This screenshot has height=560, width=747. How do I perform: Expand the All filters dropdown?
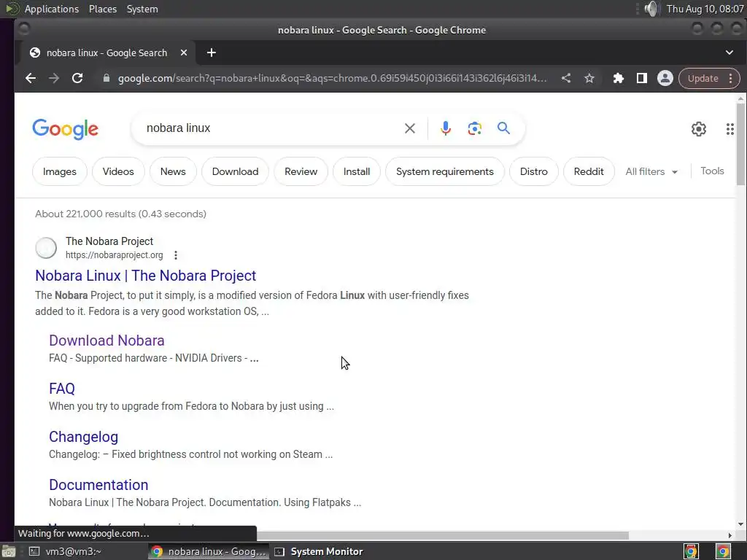pos(651,171)
